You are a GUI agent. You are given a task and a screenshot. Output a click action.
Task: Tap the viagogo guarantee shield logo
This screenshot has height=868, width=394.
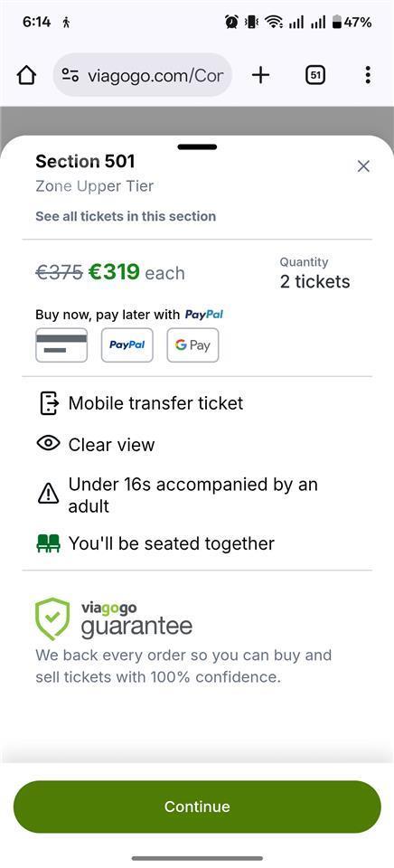pos(52,618)
